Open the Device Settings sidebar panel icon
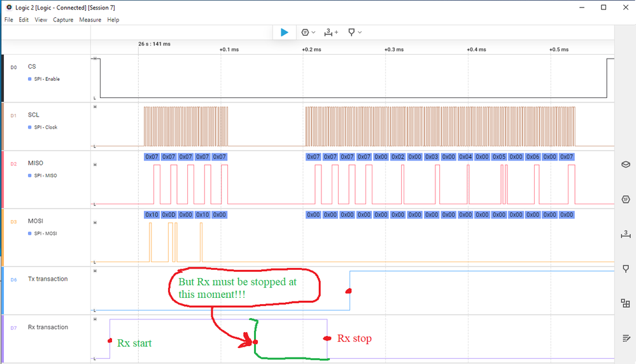 [626, 164]
